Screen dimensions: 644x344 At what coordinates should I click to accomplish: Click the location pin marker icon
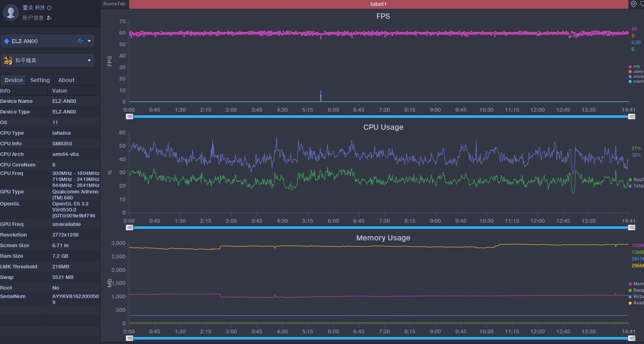(634, 4)
